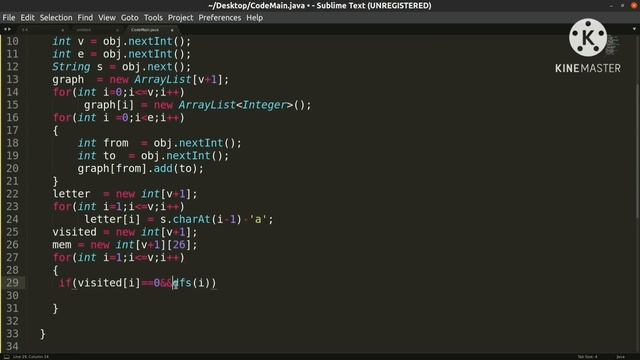Open the Preferences menu
The width and height of the screenshot is (640, 360).
(220, 18)
